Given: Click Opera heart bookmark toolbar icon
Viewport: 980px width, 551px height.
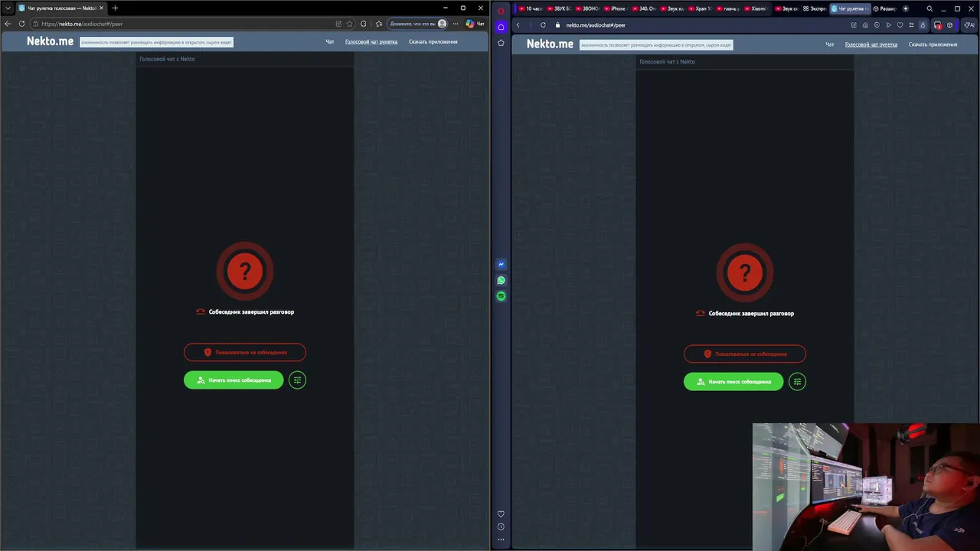Looking at the screenshot, I should pos(900,24).
